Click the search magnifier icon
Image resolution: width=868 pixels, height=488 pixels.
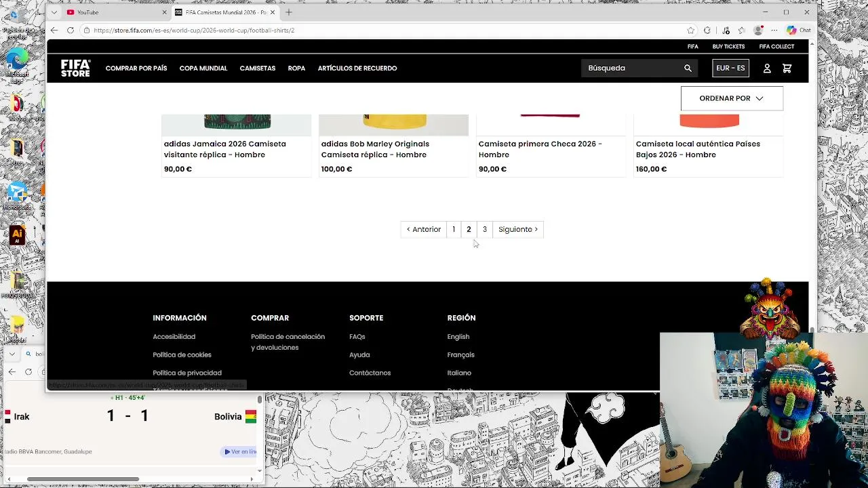688,68
